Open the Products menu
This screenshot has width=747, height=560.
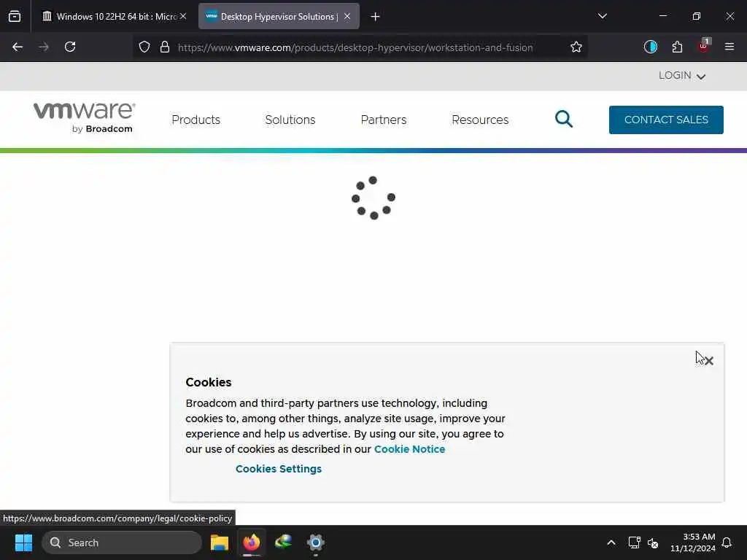coord(196,120)
